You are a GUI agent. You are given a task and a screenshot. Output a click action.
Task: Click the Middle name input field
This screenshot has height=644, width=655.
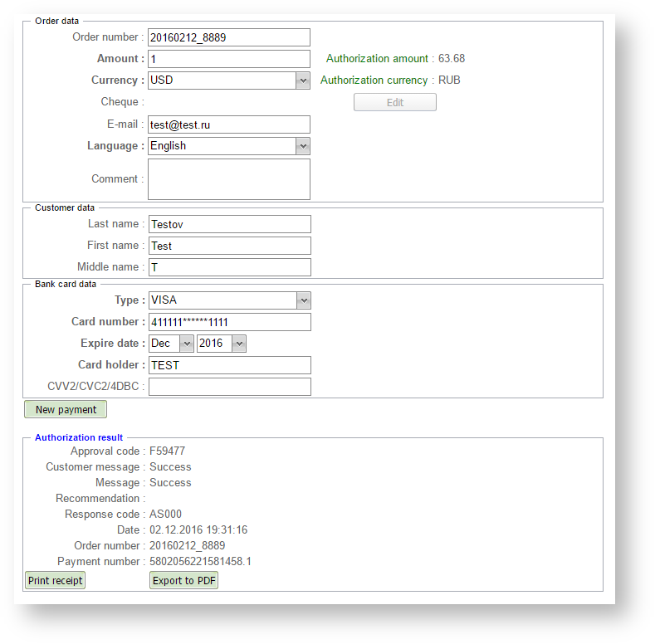[230, 267]
